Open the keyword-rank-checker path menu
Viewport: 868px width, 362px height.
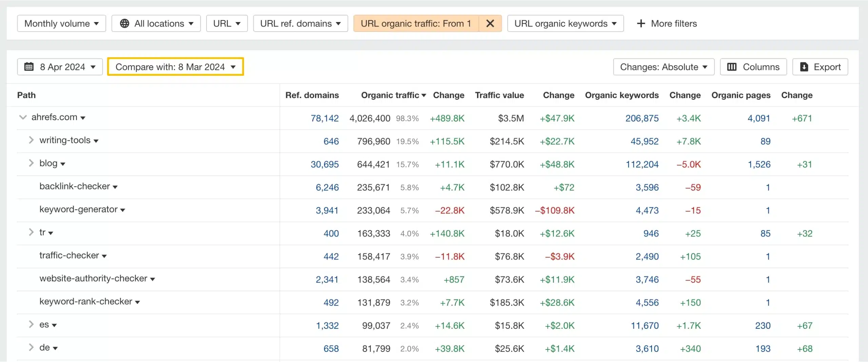(x=137, y=302)
